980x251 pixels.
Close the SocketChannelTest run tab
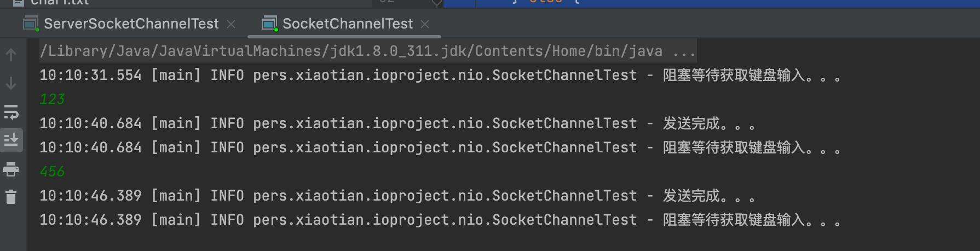pos(425,24)
